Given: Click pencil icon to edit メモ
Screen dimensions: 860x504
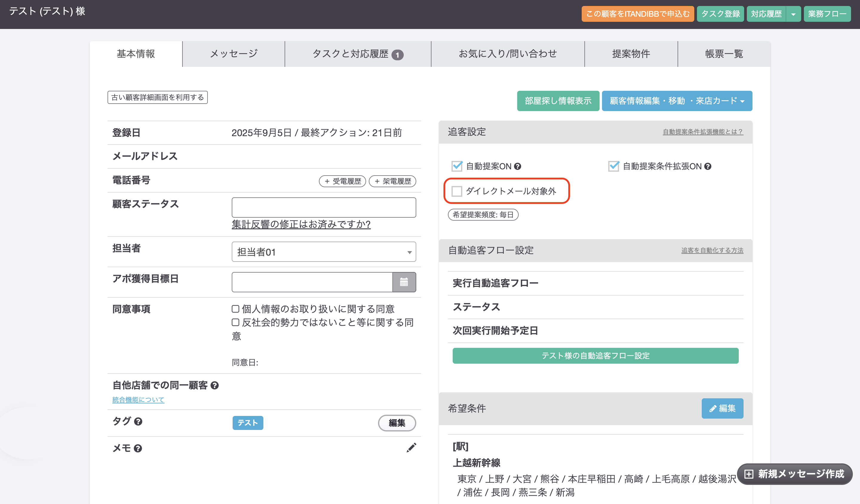Looking at the screenshot, I should point(411,448).
